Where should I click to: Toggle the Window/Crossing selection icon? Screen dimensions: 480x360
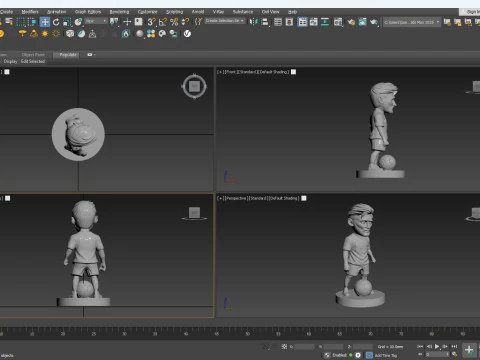[32, 22]
